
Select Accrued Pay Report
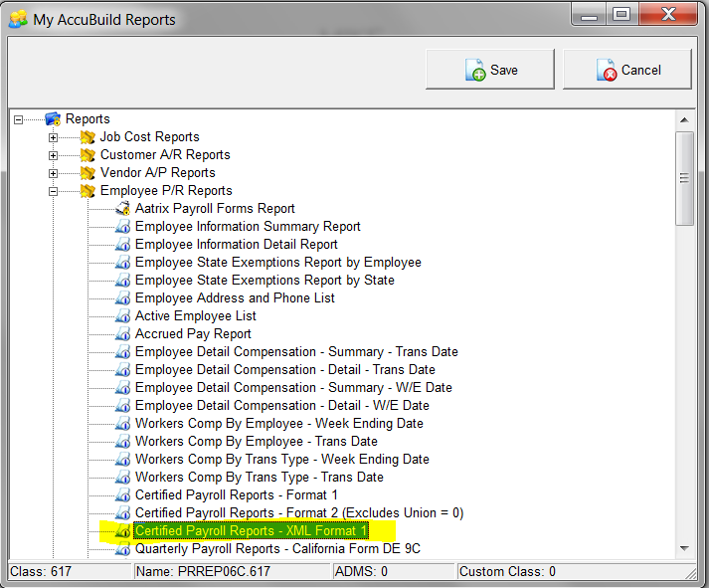(x=193, y=334)
